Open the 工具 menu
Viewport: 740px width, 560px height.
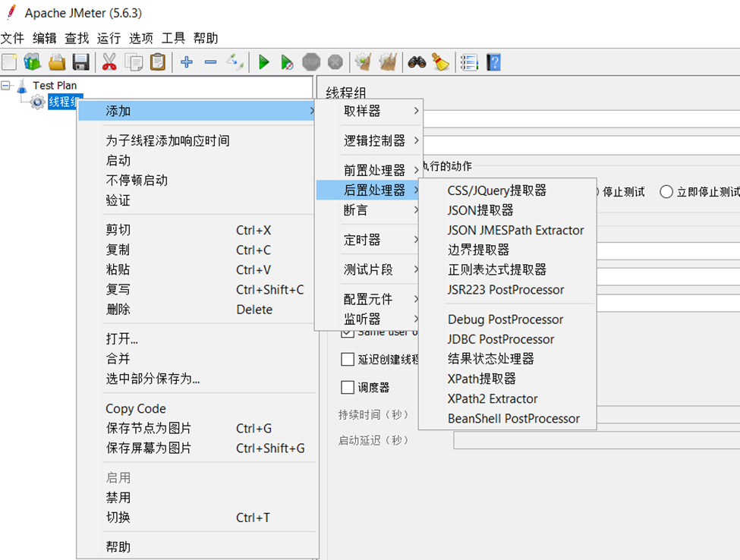pyautogui.click(x=173, y=38)
